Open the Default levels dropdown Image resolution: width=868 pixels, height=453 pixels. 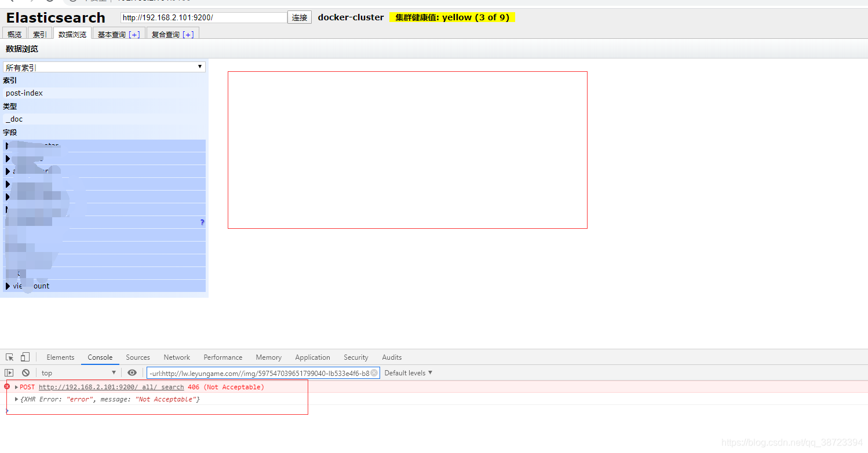[x=408, y=372]
